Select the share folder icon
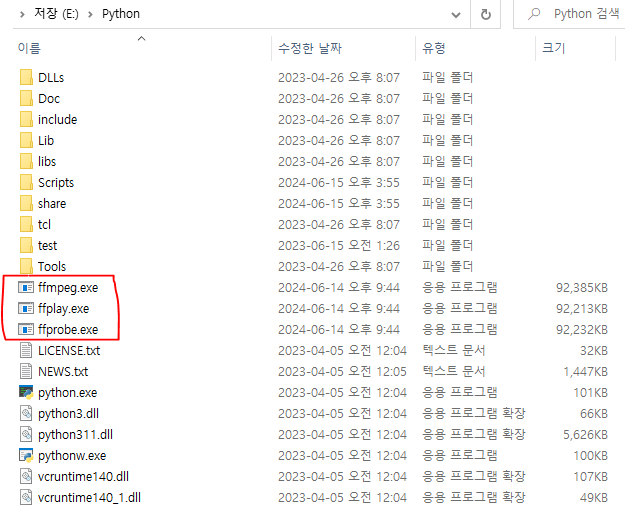 pyautogui.click(x=26, y=203)
